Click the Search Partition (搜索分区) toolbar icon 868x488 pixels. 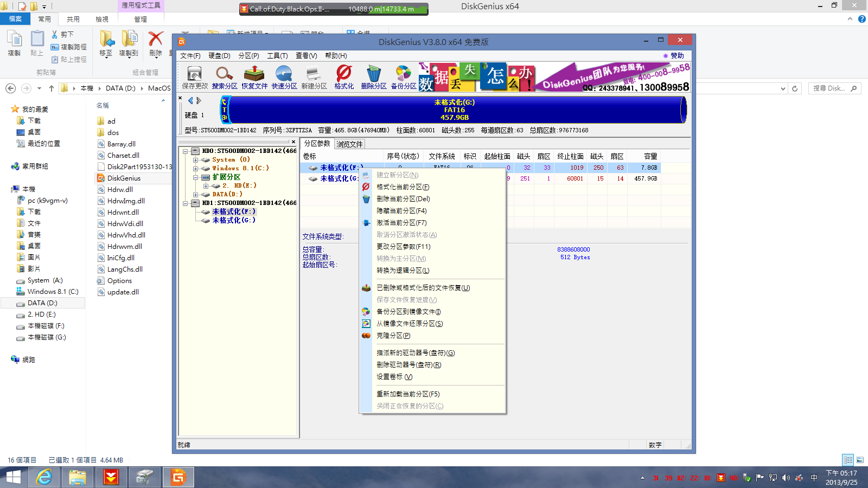coord(224,78)
